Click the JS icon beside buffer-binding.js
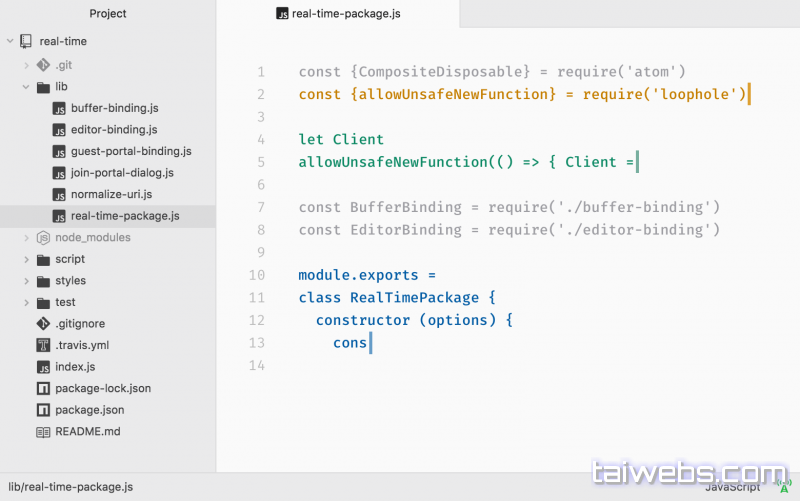800x501 pixels. point(59,108)
